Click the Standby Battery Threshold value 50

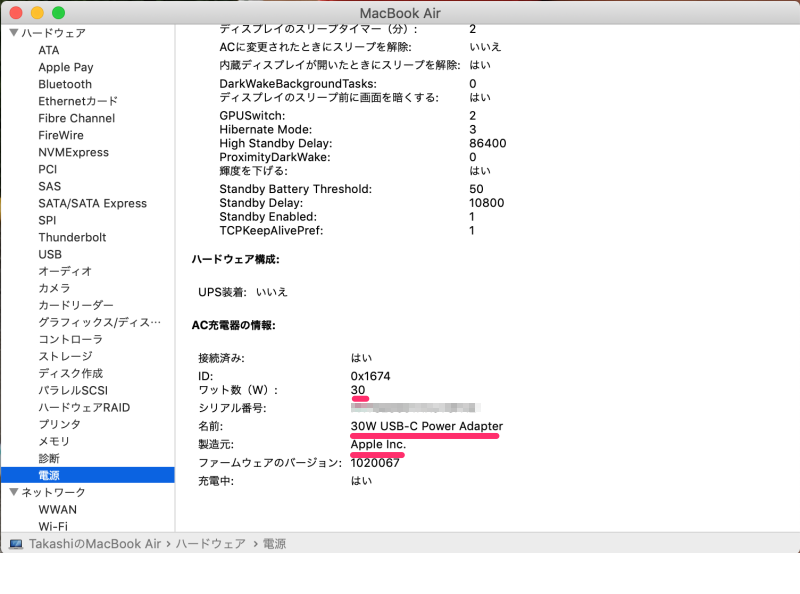click(477, 189)
